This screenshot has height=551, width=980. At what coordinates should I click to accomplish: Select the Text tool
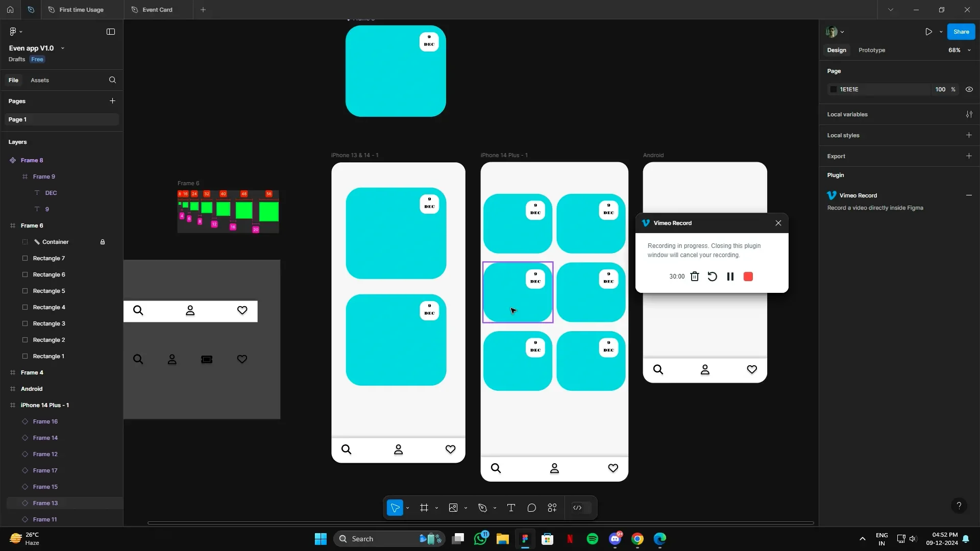[x=511, y=508]
